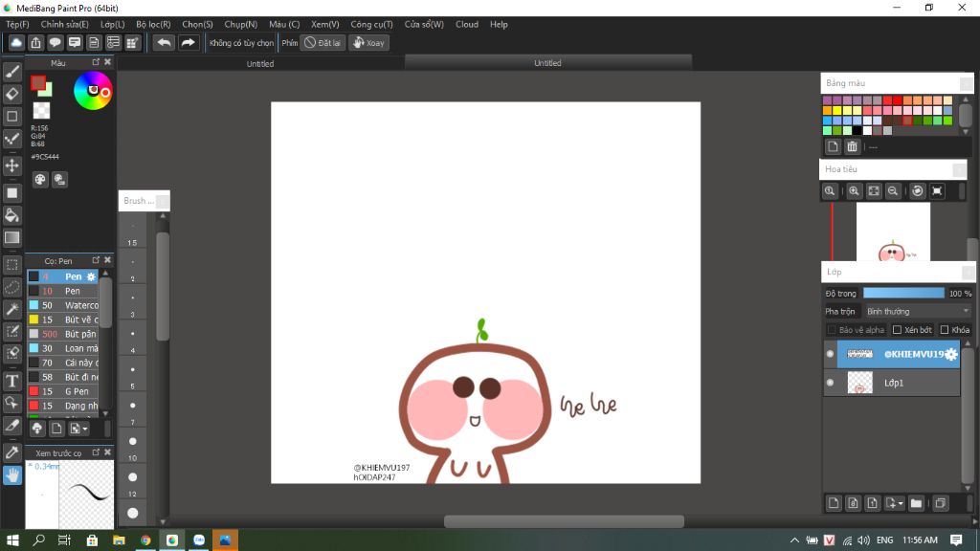Screen dimensions: 980x551
Task: Select the black swatch in Bảng màu
Action: tap(857, 130)
